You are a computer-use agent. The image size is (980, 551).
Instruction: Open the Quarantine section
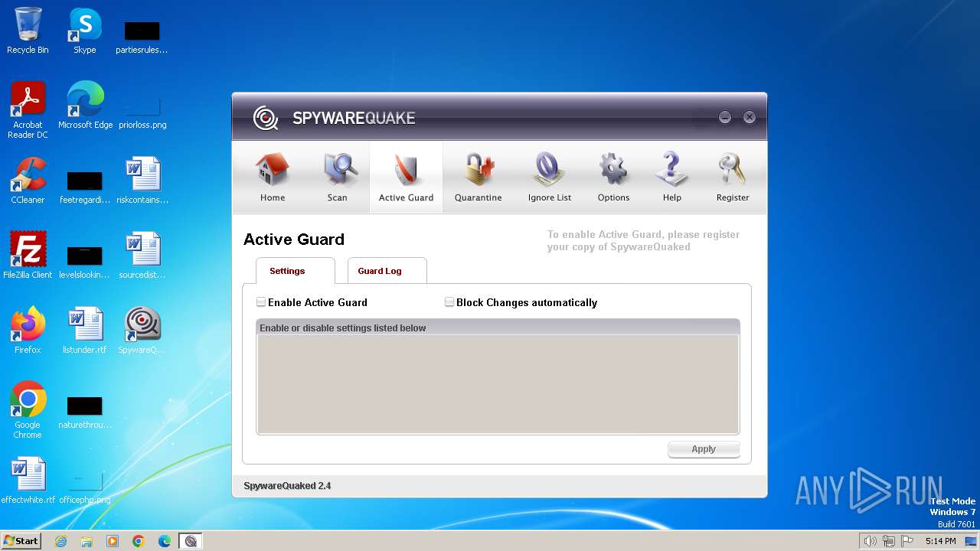pyautogui.click(x=479, y=178)
